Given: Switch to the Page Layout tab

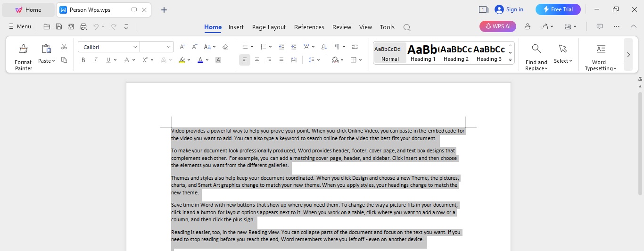Looking at the screenshot, I should tap(269, 27).
